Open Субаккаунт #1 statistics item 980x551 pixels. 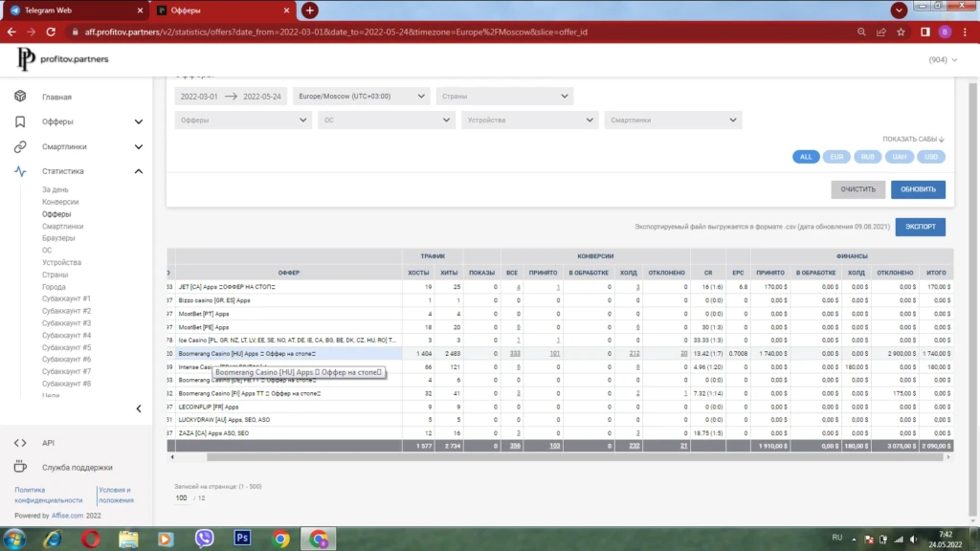click(x=66, y=298)
